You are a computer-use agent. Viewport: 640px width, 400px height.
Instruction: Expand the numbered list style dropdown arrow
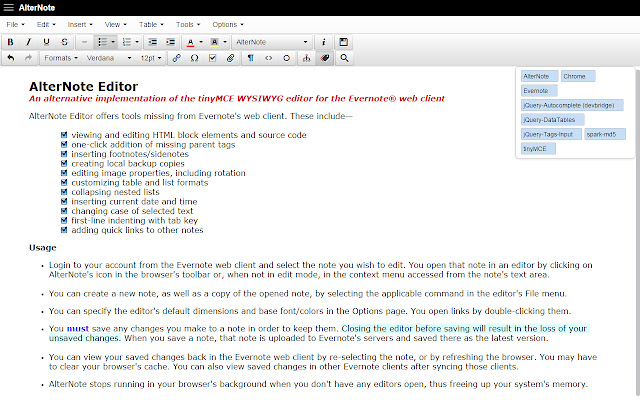click(x=137, y=42)
